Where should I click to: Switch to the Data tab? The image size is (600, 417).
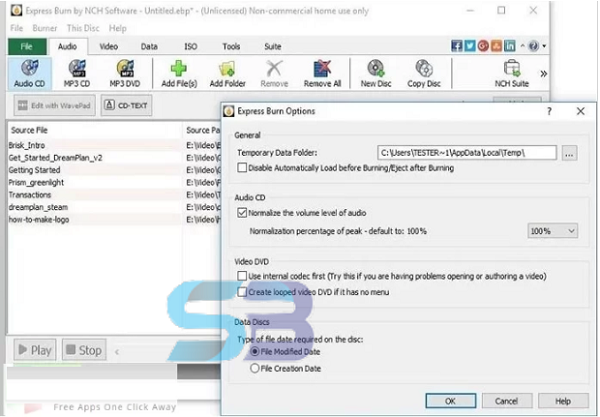149,47
